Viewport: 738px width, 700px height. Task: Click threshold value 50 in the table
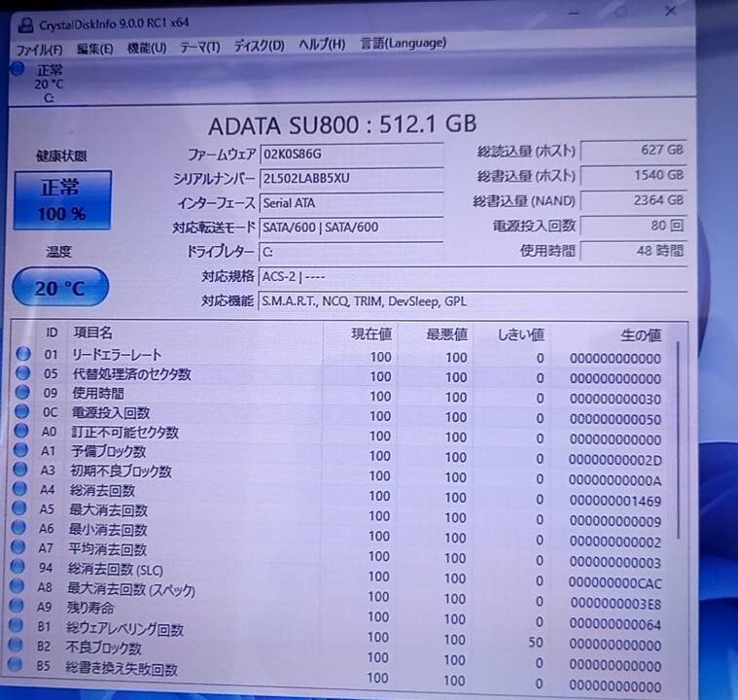[x=535, y=642]
